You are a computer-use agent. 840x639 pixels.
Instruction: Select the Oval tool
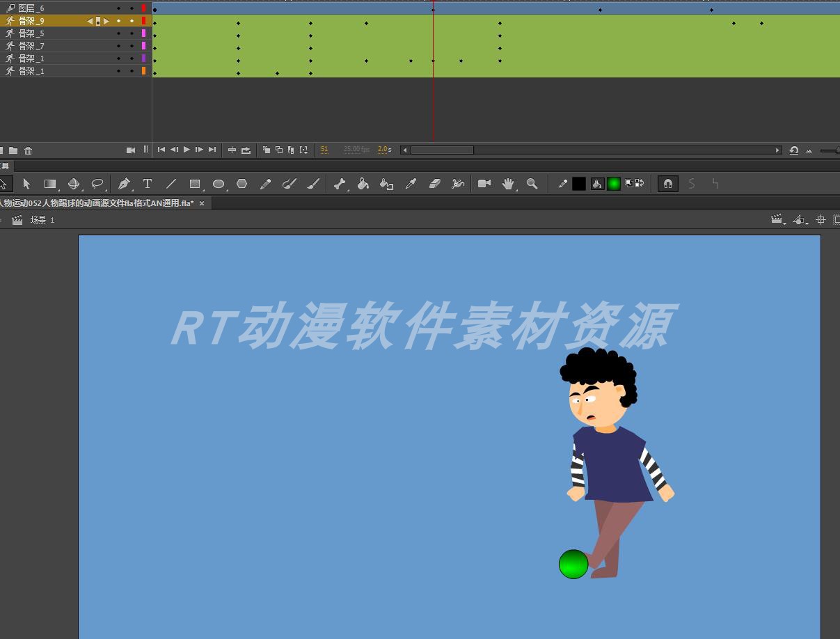click(219, 184)
